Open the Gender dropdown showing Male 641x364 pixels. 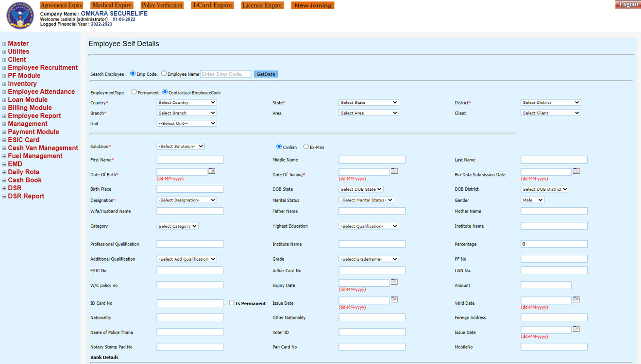[x=533, y=200]
